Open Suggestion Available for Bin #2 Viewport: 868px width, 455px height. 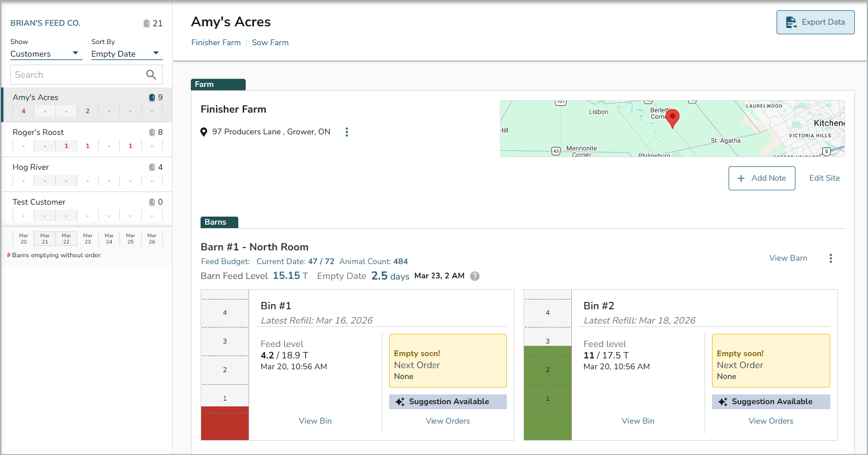click(771, 402)
